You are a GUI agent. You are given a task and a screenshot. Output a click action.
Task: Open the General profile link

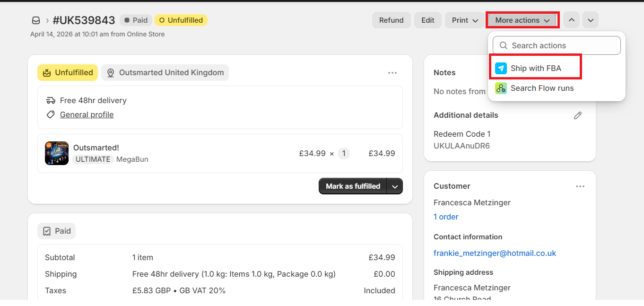(87, 114)
